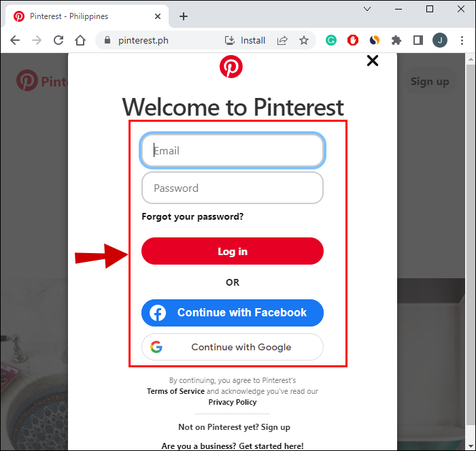Open the Forgot your password link
The height and width of the screenshot is (451, 476).
[192, 216]
